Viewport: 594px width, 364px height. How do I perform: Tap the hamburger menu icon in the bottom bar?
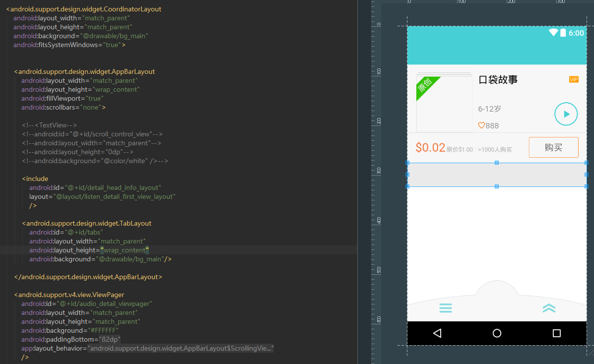tap(446, 308)
